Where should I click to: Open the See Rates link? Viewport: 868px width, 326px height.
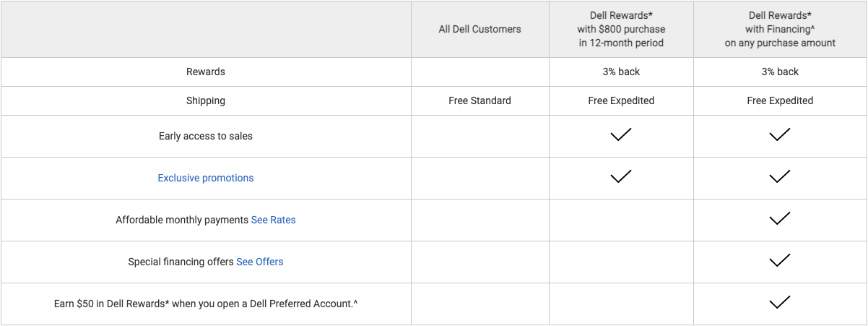click(x=273, y=220)
